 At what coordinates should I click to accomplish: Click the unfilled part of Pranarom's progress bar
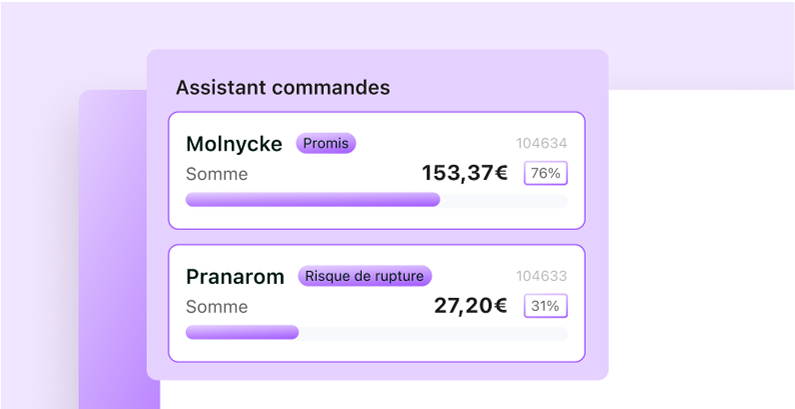tap(433, 333)
